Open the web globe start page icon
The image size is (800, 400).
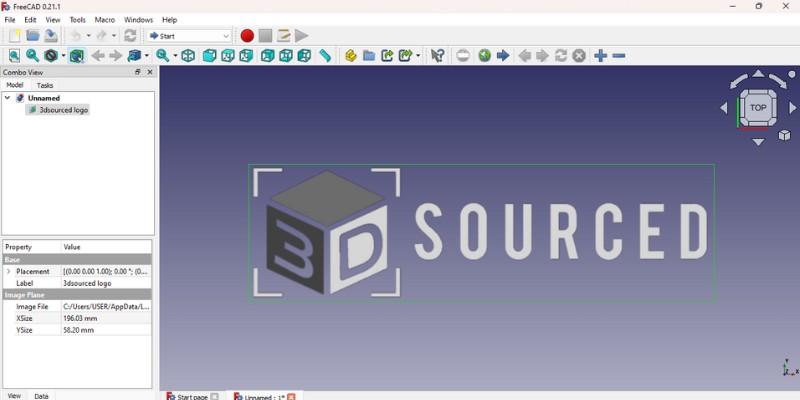[x=484, y=56]
